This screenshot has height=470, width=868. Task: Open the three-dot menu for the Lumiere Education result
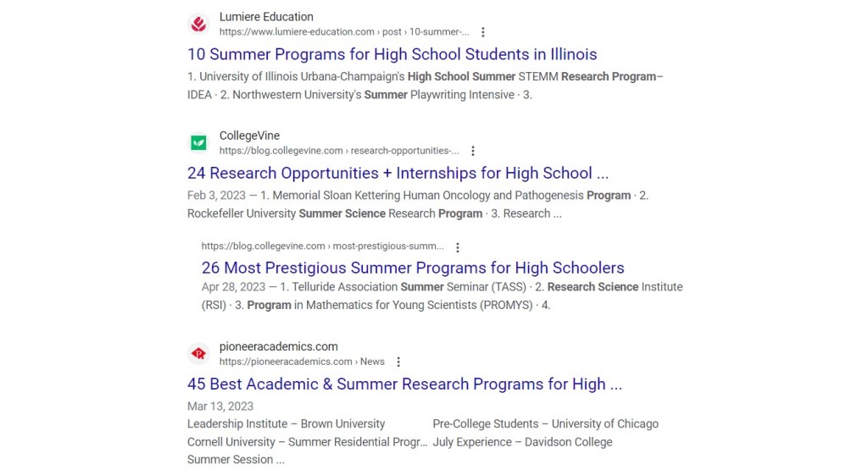coord(483,32)
